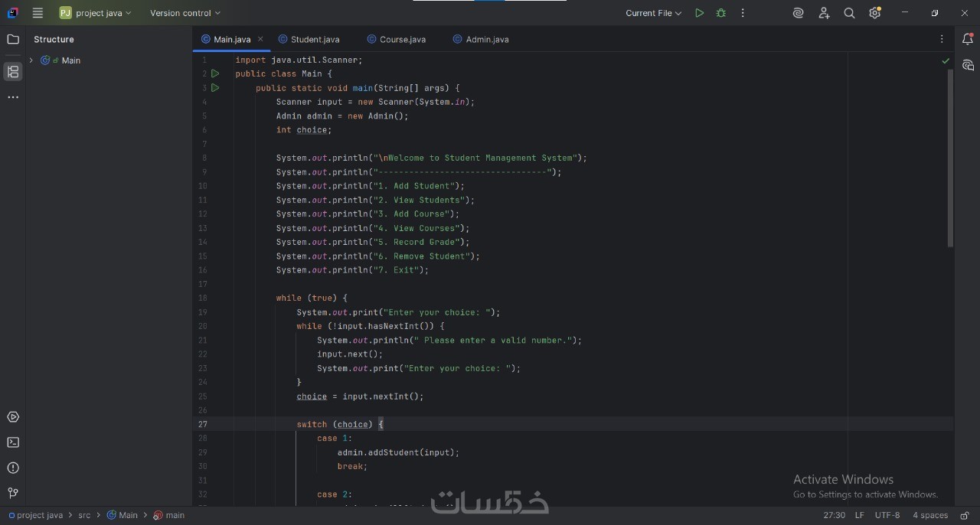The image size is (980, 525).
Task: Click the green inspections checkmark widget
Action: pyautogui.click(x=946, y=60)
